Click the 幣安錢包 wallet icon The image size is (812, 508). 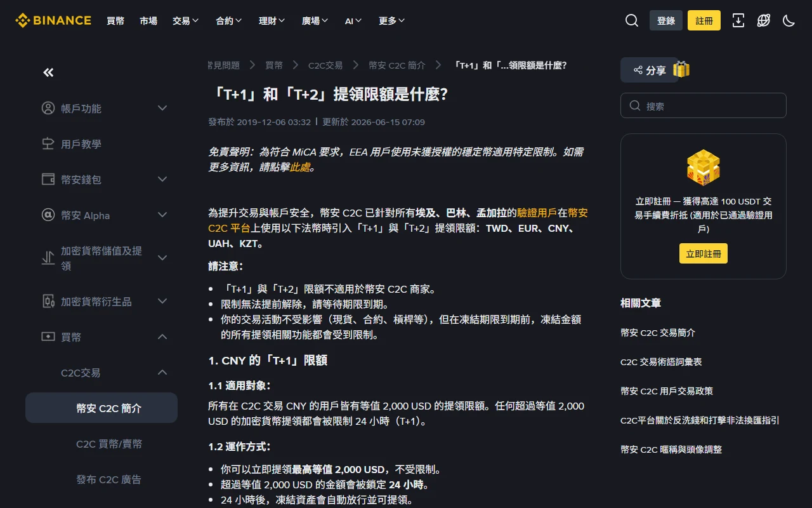(48, 179)
